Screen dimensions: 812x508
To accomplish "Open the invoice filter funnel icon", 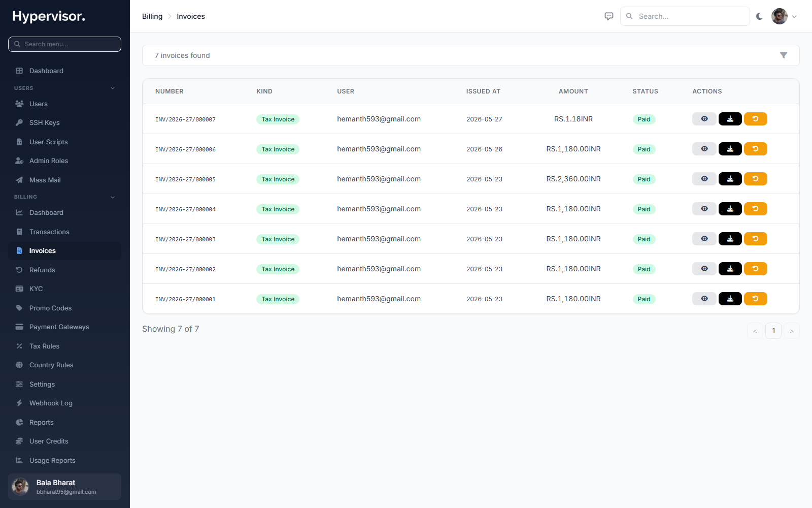I will tap(784, 55).
